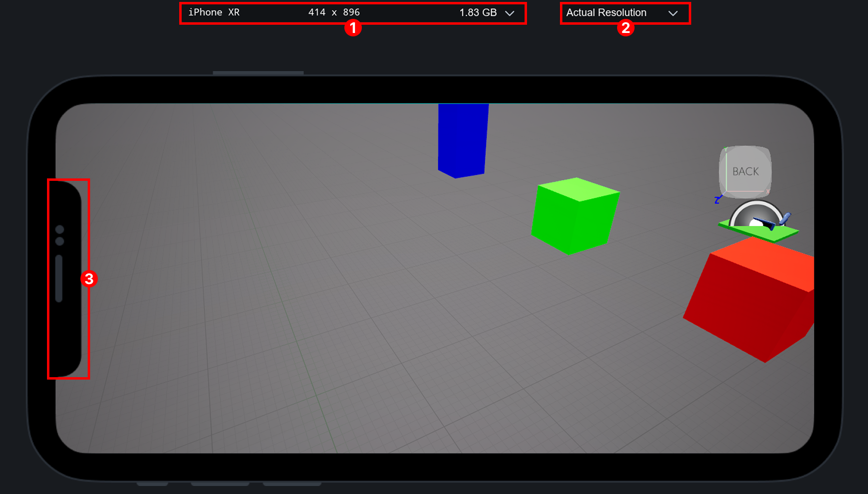
Task: Click the red X axis label
Action: pos(768,192)
